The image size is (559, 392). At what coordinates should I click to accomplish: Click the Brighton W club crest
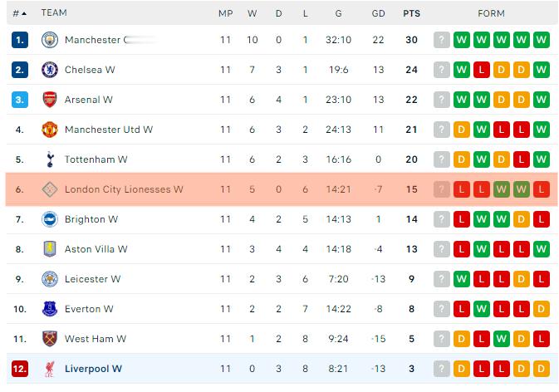point(50,219)
